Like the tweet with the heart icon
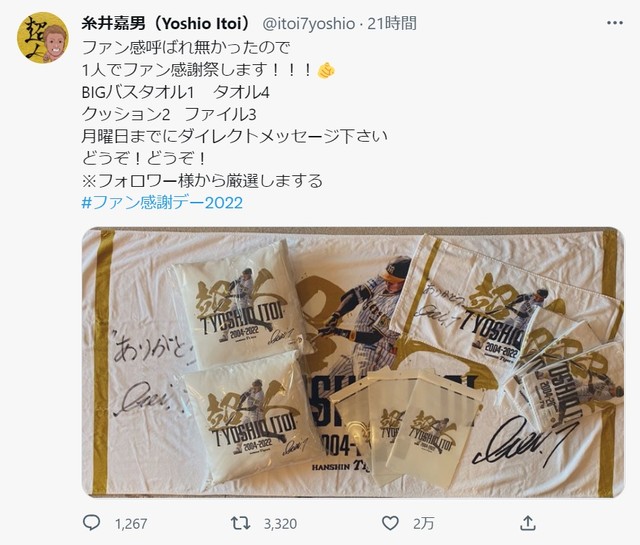This screenshot has width=640, height=545. pyautogui.click(x=390, y=523)
